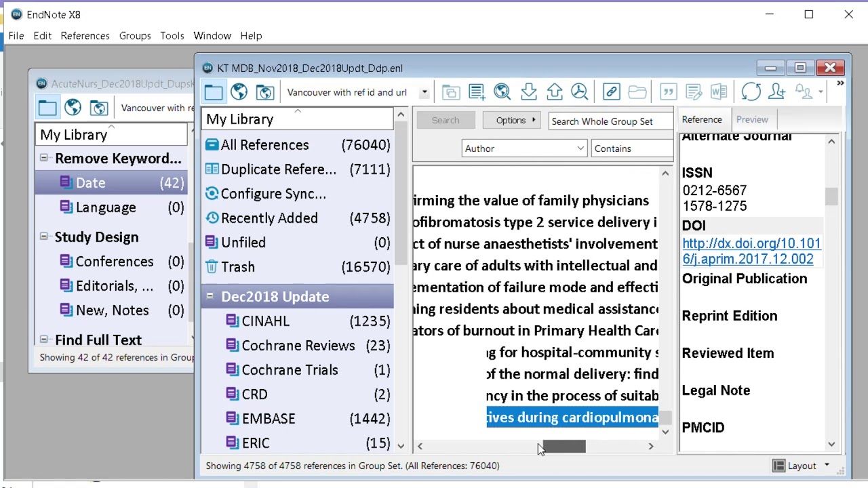The width and height of the screenshot is (868, 488).
Task: Select the All References group
Action: [298, 145]
